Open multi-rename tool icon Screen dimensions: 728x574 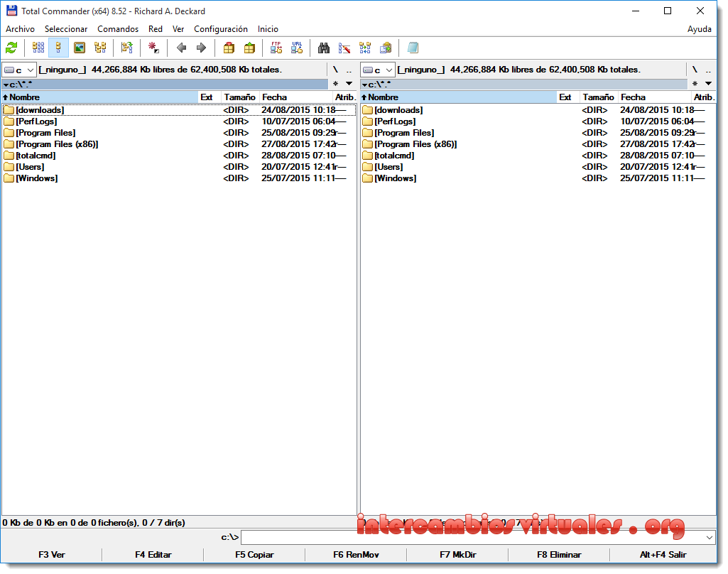344,48
